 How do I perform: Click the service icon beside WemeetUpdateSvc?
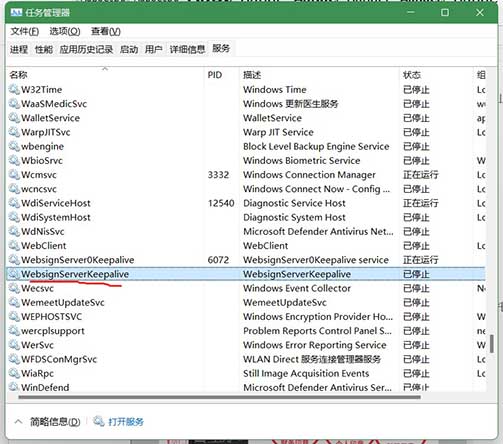tap(14, 302)
